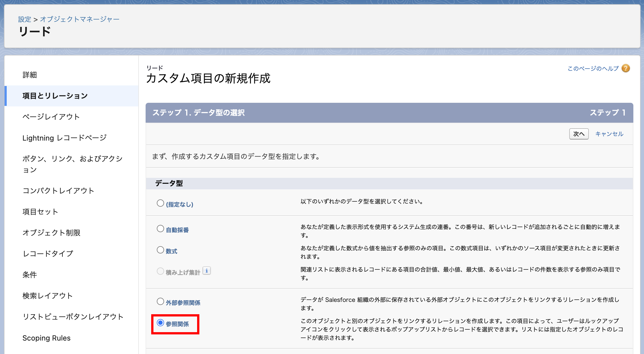This screenshot has width=644, height=354.
Task: Open レコードタイプ in the sidebar
Action: 48,254
